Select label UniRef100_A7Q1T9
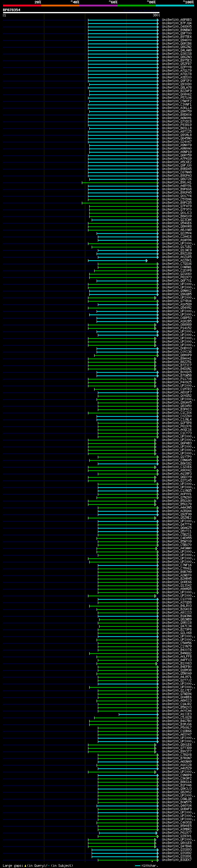Viewport: 197px width, 868px height. 176,71
